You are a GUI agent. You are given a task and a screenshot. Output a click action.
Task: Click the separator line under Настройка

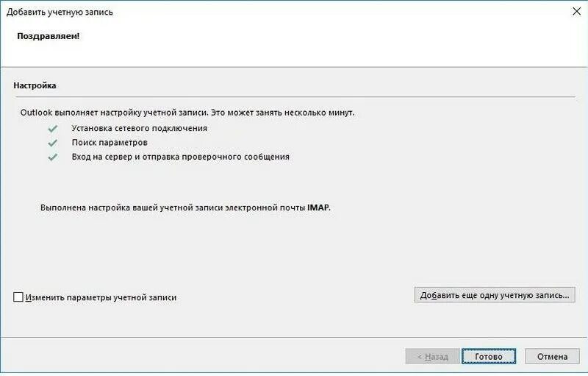(295, 97)
